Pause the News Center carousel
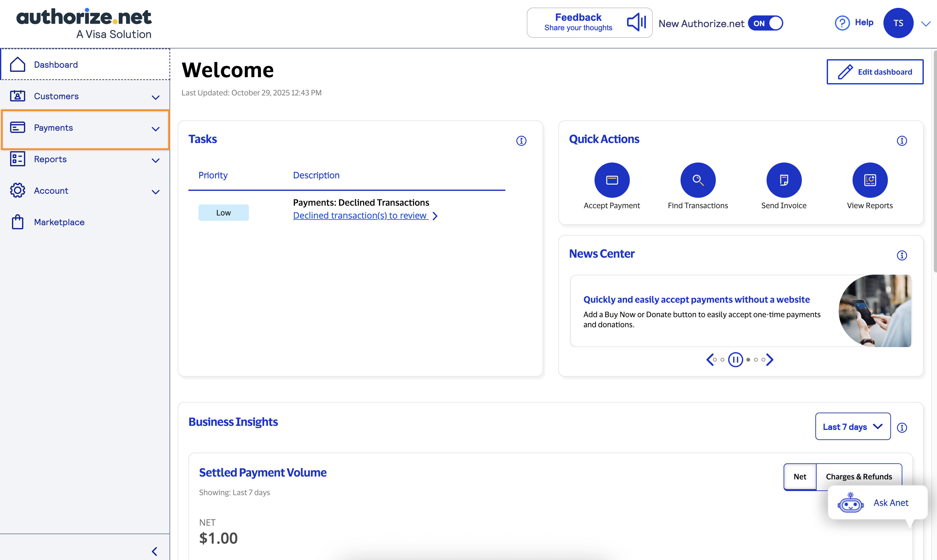937x560 pixels. point(735,360)
